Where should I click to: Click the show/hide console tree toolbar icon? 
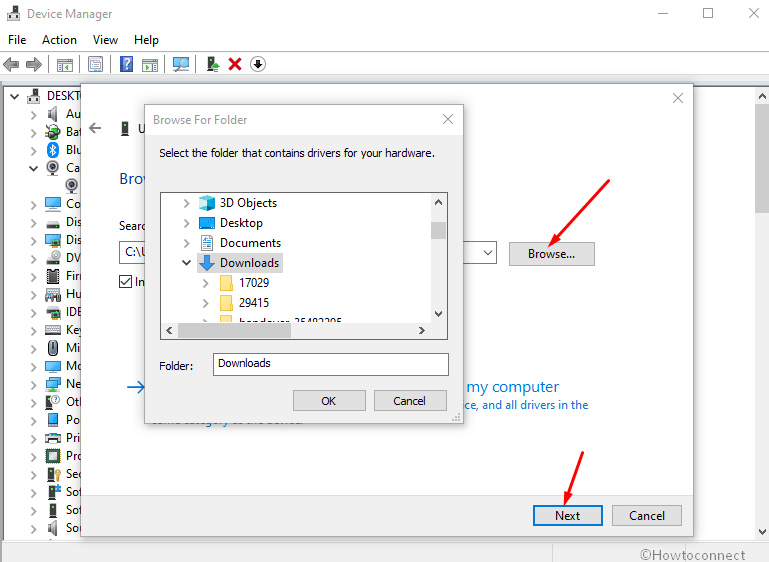(65, 65)
